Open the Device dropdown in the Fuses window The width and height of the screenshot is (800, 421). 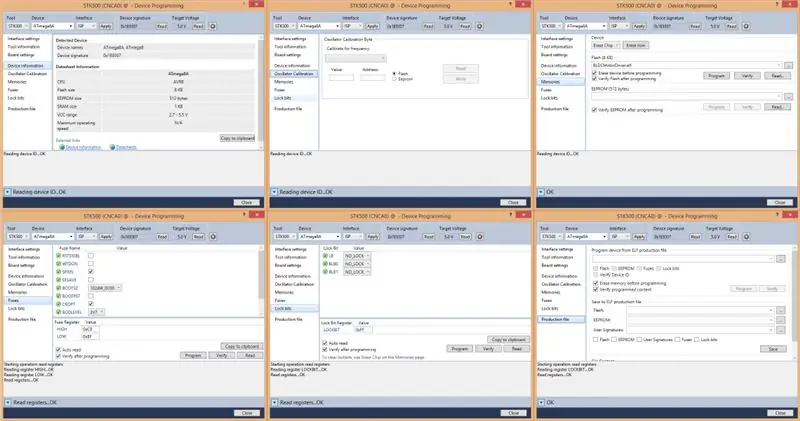point(53,237)
